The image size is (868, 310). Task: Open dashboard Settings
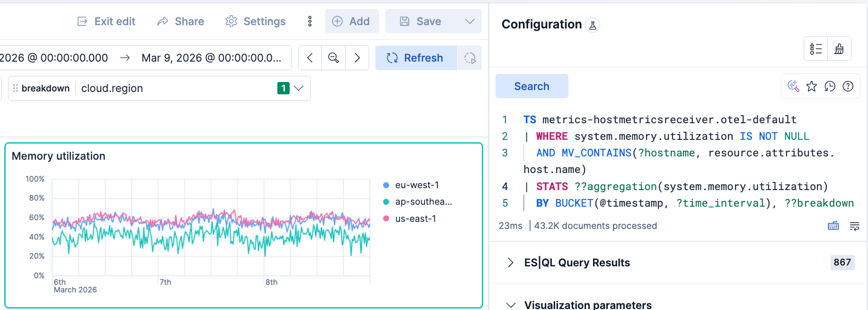[256, 21]
